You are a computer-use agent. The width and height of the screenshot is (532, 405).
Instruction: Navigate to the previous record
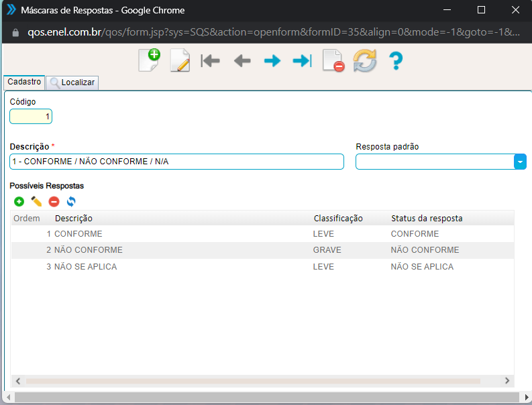242,61
